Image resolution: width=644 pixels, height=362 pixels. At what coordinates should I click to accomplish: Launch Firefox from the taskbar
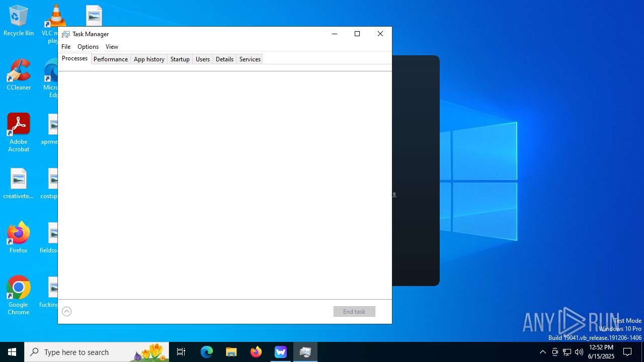[x=256, y=352]
